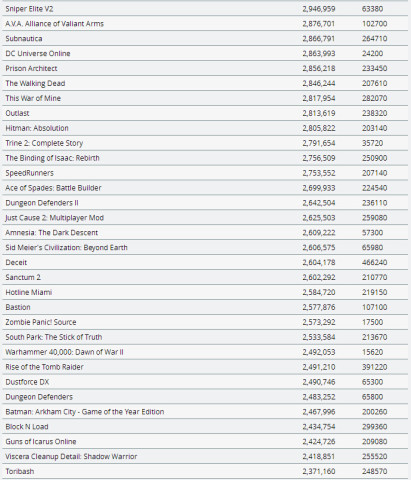Select the Outlast game entry
The height and width of the screenshot is (480, 411).
point(17,113)
